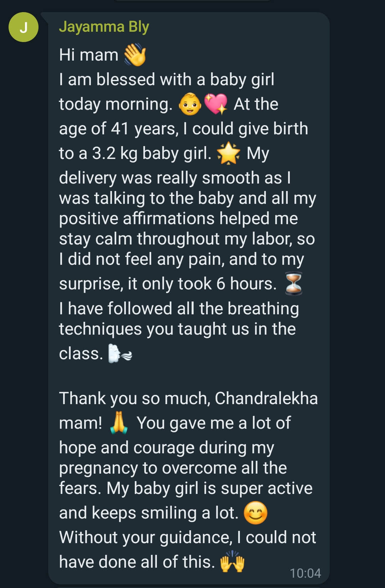Click the raised hands emoji
385x588 pixels.
[232, 562]
